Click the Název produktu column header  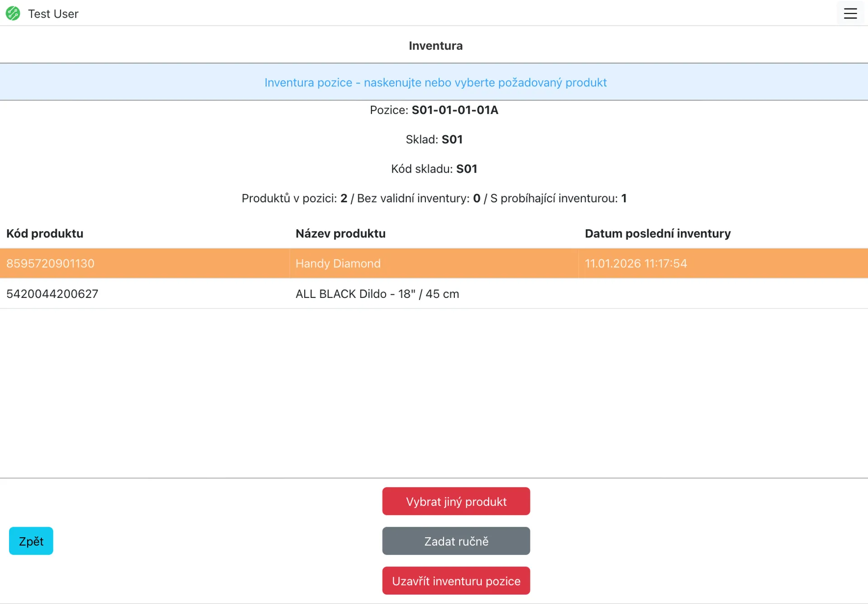[x=340, y=234]
